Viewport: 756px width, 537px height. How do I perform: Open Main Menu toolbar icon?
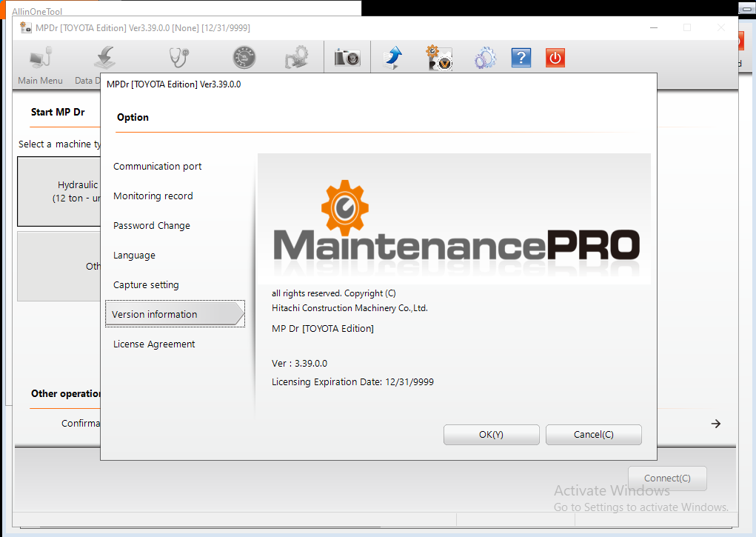[x=40, y=58]
